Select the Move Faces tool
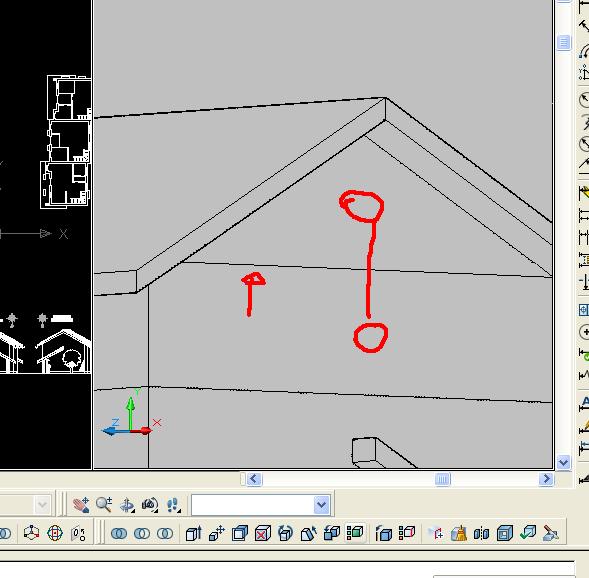 217,533
